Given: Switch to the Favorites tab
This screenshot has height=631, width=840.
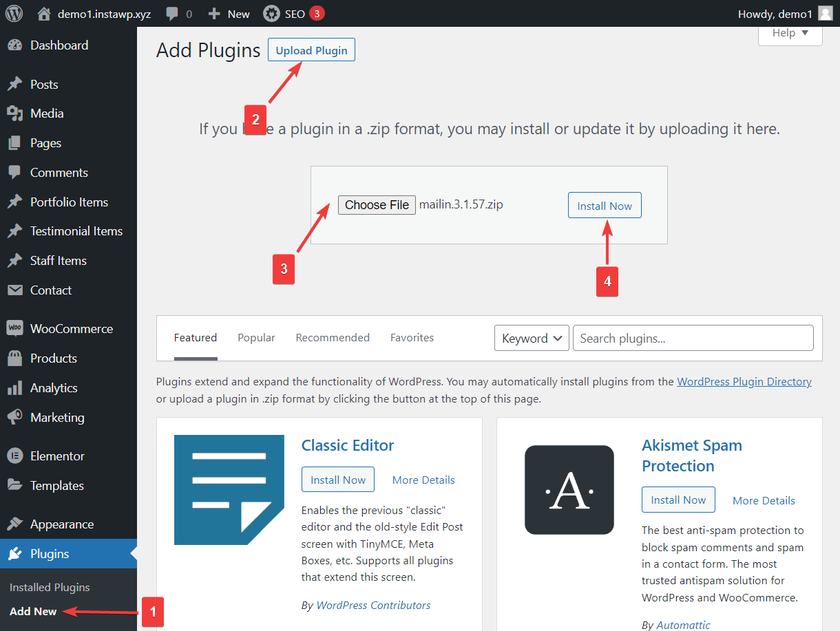Looking at the screenshot, I should tap(412, 337).
